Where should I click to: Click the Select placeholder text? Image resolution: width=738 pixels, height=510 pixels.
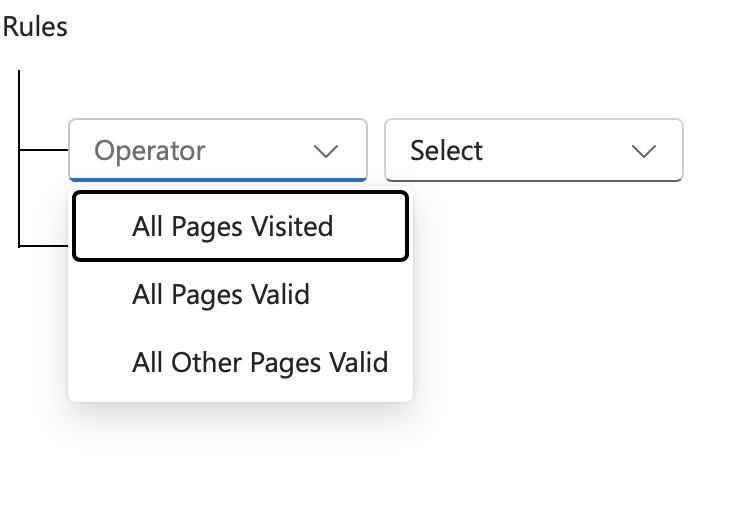pyautogui.click(x=446, y=151)
